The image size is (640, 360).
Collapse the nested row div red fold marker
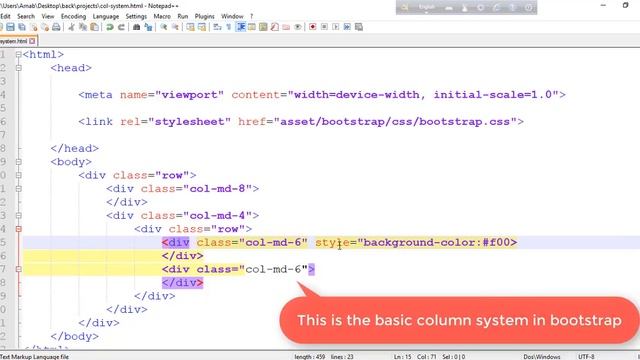(x=18, y=229)
